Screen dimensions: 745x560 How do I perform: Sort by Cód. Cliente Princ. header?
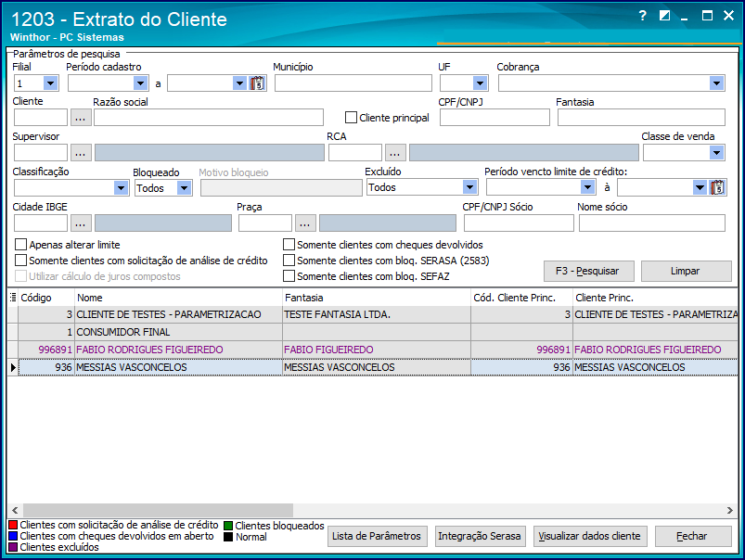[522, 298]
